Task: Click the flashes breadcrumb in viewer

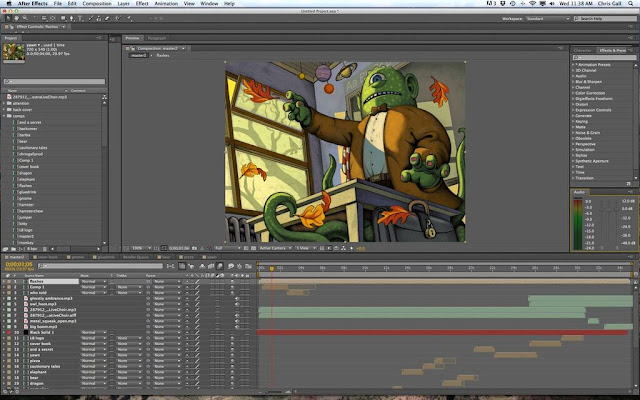Action: (x=163, y=56)
